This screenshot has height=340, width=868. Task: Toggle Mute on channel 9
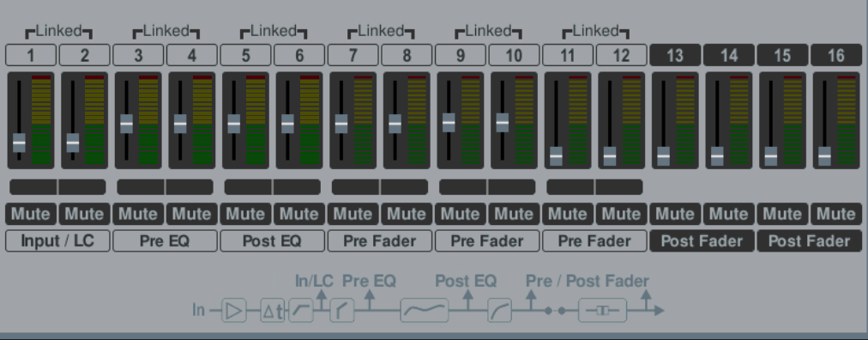pyautogui.click(x=460, y=214)
